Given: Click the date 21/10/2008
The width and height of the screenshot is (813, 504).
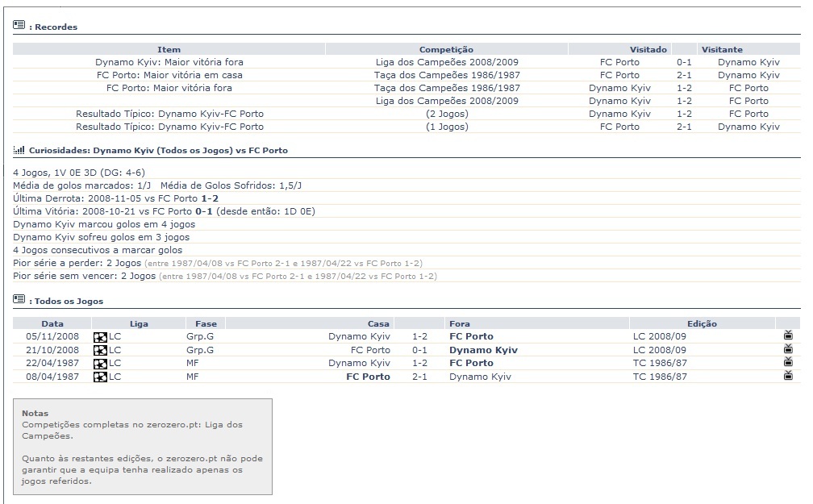Looking at the screenshot, I should (52, 350).
